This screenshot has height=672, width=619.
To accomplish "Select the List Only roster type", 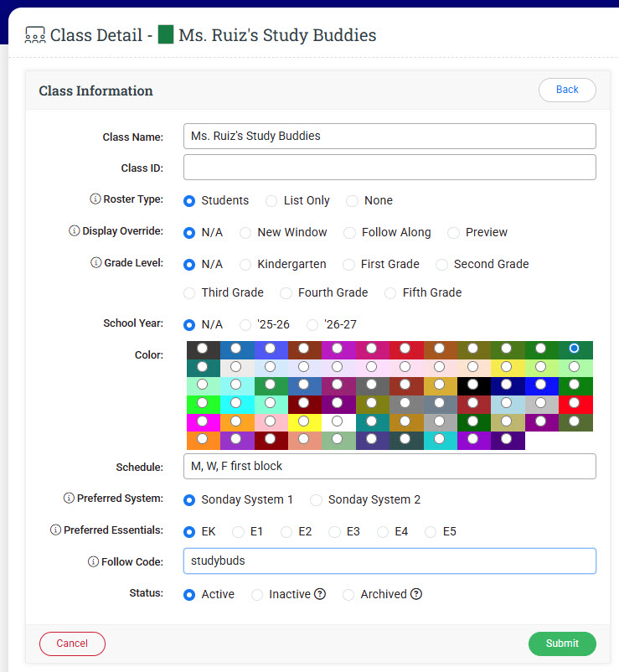I will (271, 200).
